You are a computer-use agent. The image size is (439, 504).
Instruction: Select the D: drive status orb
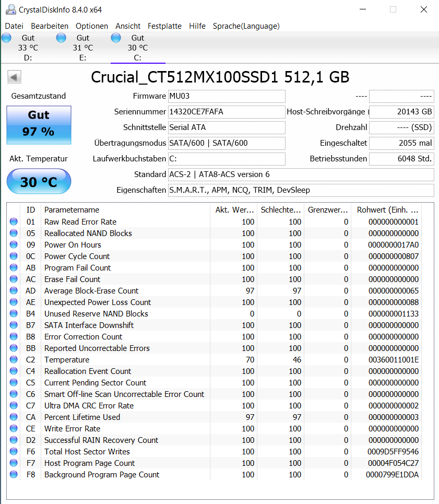click(x=6, y=38)
